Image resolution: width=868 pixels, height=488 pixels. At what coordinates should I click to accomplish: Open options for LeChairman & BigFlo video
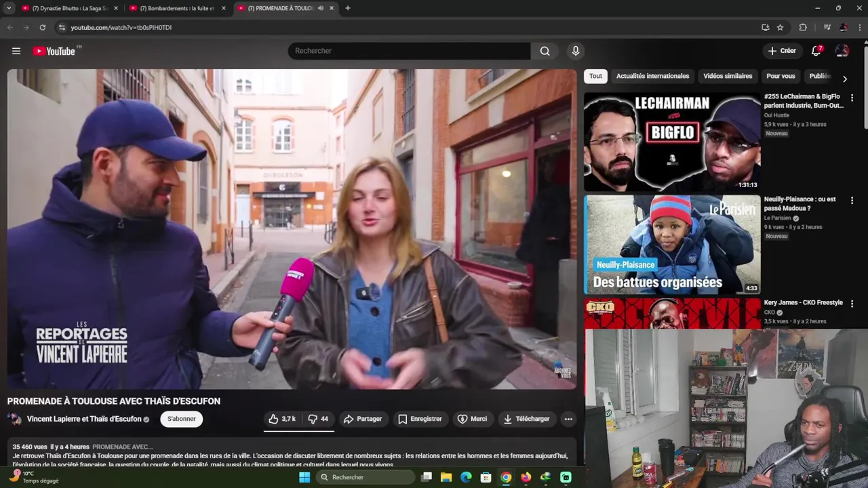(852, 98)
